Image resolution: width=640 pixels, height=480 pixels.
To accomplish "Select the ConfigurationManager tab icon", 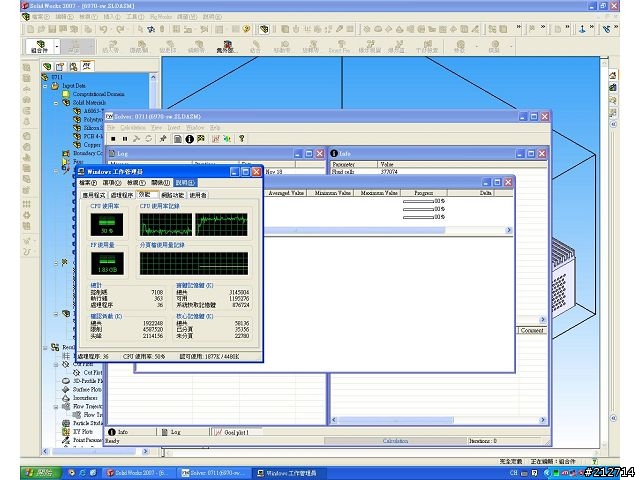I will (x=73, y=66).
